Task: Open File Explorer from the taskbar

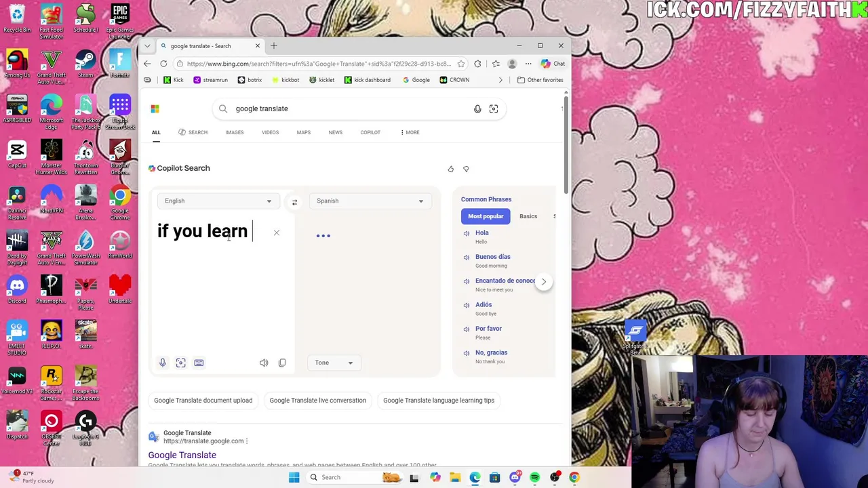Action: coord(455,477)
